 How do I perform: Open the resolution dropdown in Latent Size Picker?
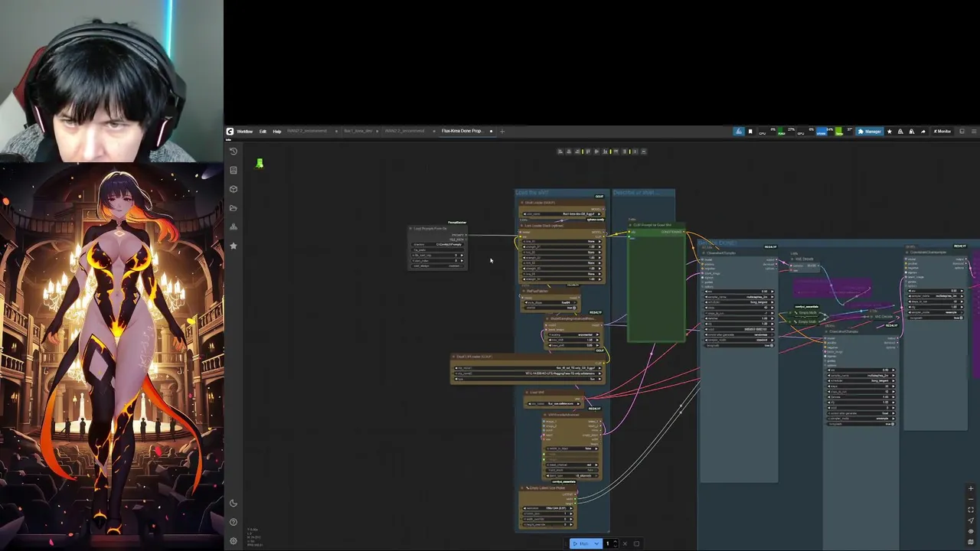(x=547, y=508)
